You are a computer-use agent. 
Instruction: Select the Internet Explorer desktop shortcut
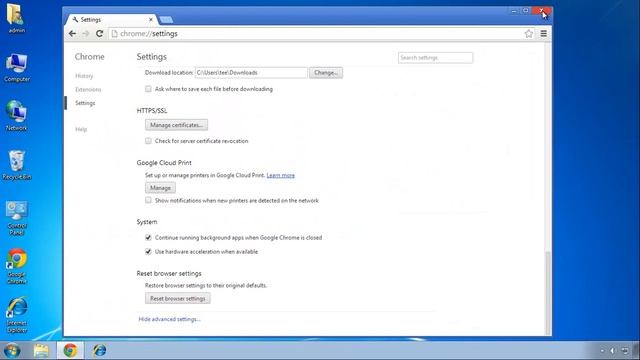pyautogui.click(x=17, y=315)
